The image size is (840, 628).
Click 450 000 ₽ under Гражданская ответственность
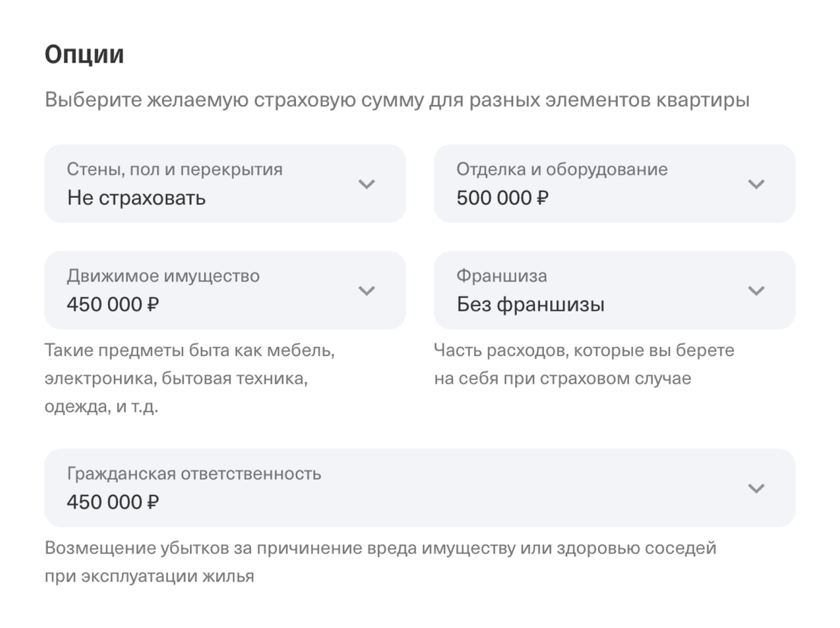(113, 503)
